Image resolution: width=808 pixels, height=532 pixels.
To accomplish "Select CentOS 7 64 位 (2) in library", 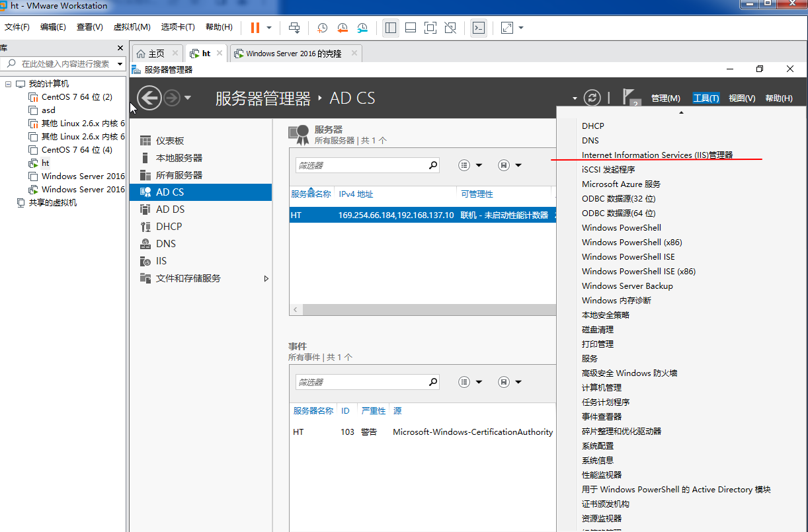I will tap(77, 97).
